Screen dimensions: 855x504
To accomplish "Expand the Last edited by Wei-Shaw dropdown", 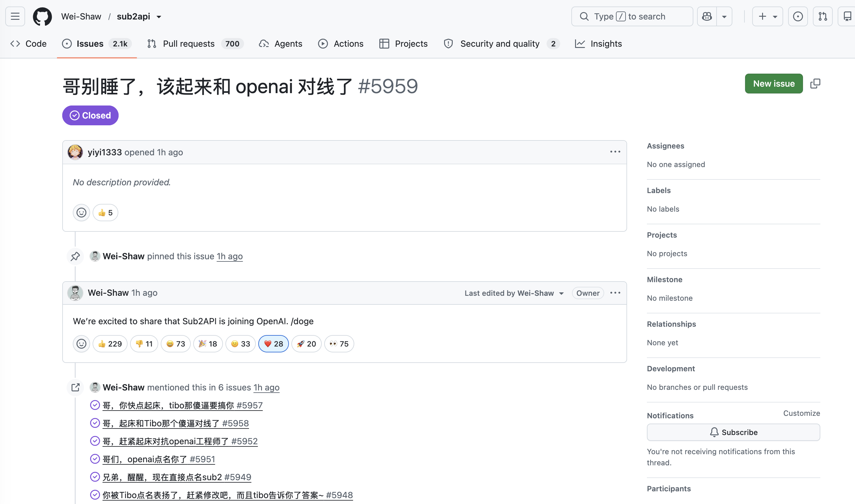I will (x=514, y=293).
